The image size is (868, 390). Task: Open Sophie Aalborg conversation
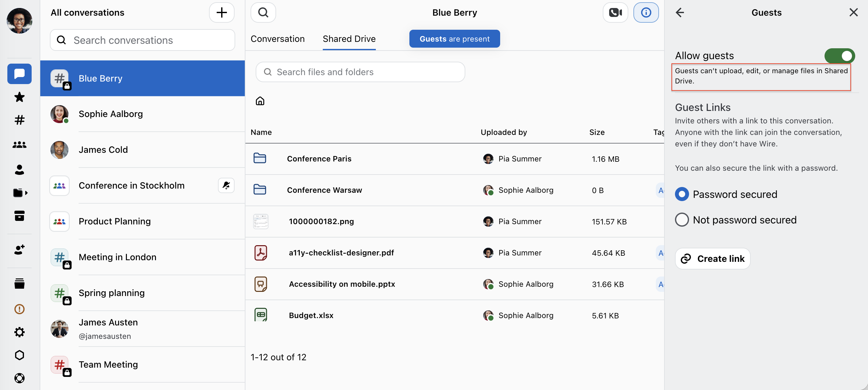pos(142,114)
